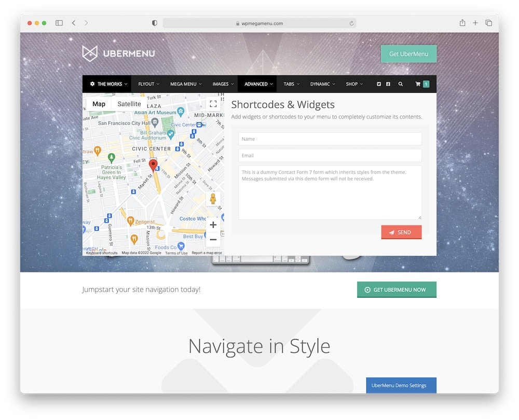Zoom in on the map with plus
This screenshot has height=420, width=519.
213,225
